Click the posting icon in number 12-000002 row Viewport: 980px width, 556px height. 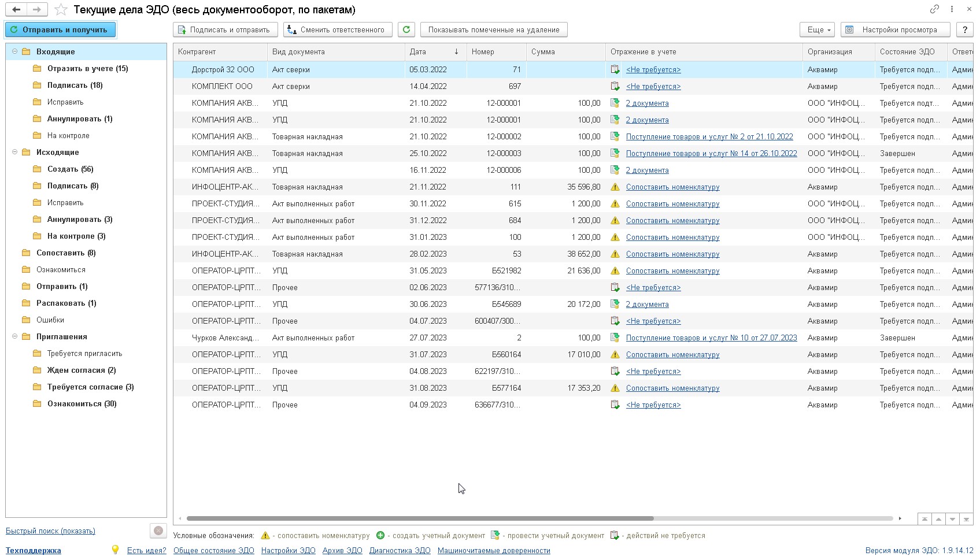tap(615, 136)
